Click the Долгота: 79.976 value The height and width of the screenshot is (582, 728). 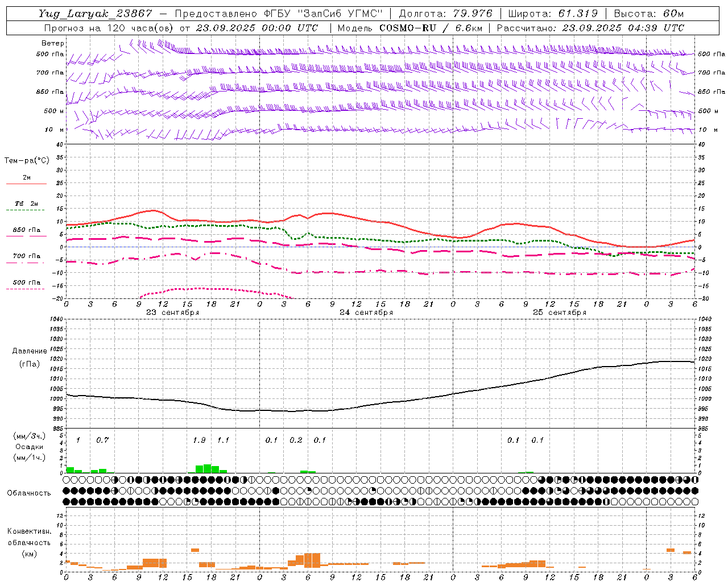point(445,14)
